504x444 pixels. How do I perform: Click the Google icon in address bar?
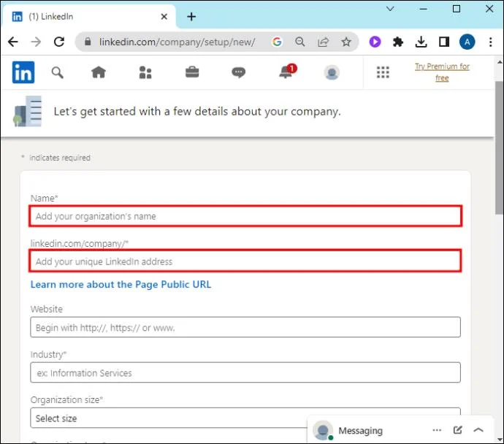click(x=277, y=42)
